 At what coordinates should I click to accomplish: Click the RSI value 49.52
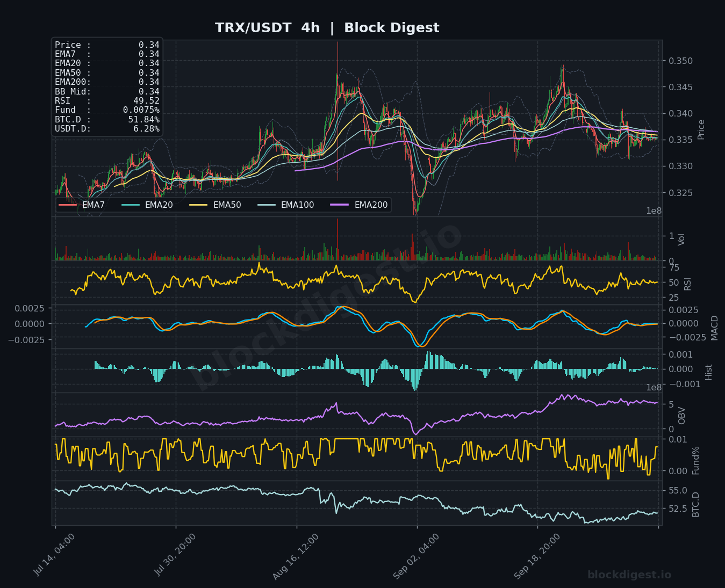146,101
